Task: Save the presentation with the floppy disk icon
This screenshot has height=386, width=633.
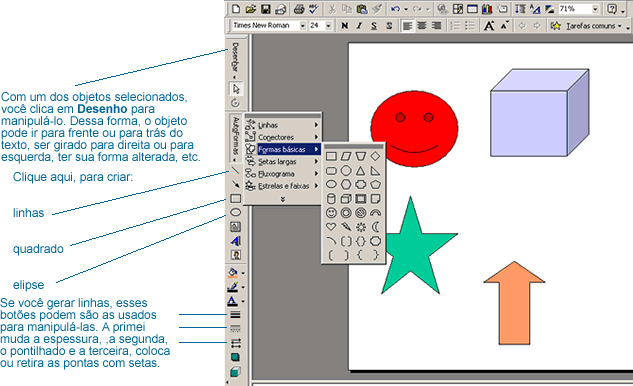Action: [x=265, y=8]
